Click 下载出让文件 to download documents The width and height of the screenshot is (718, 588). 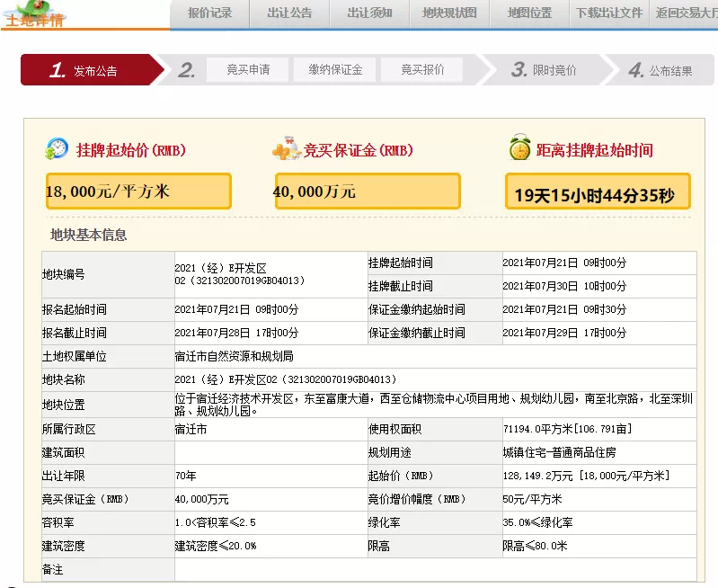[609, 13]
